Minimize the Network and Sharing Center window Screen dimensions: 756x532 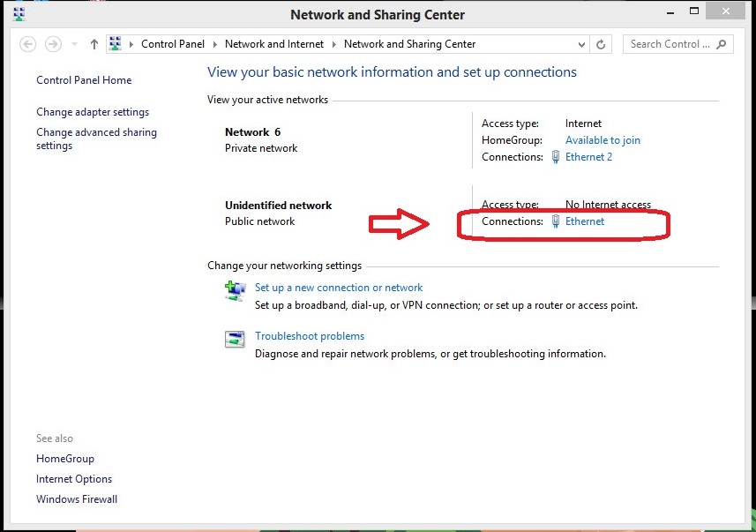(670, 13)
